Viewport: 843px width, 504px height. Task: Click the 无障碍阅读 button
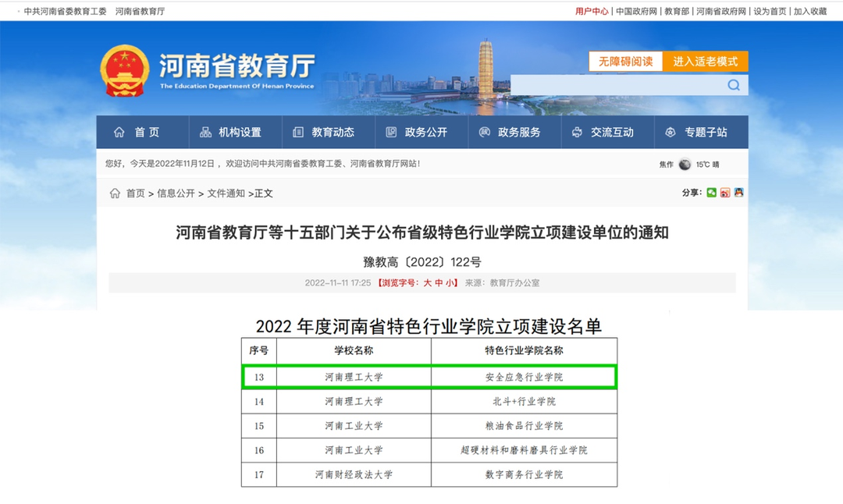[626, 62]
